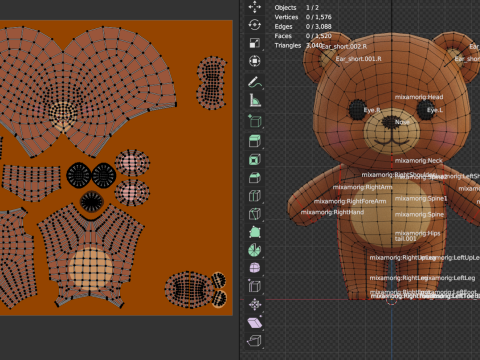Click the Eye.L bone label
Viewport: 480px width, 360px height.
click(435, 110)
